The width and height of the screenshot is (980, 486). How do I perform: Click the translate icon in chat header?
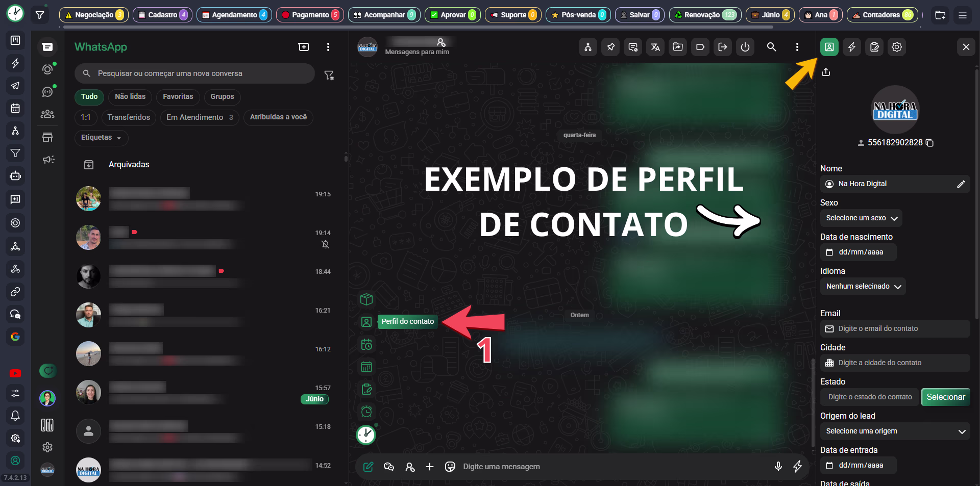click(655, 47)
